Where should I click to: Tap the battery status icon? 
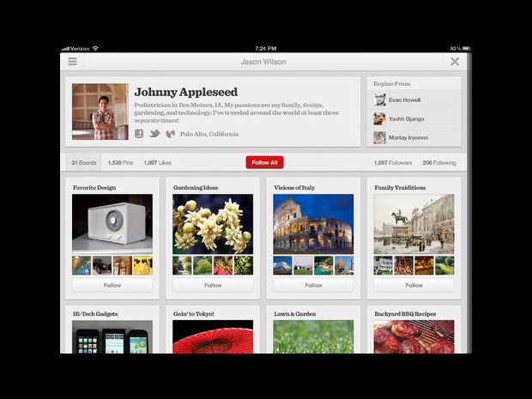[x=467, y=49]
